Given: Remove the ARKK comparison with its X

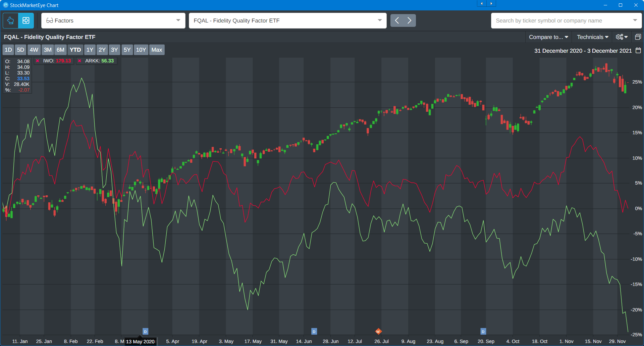Looking at the screenshot, I should [x=79, y=61].
